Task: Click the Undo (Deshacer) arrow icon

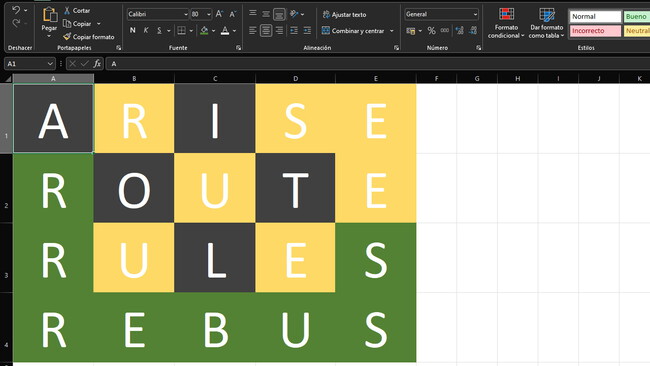Action: [x=16, y=10]
